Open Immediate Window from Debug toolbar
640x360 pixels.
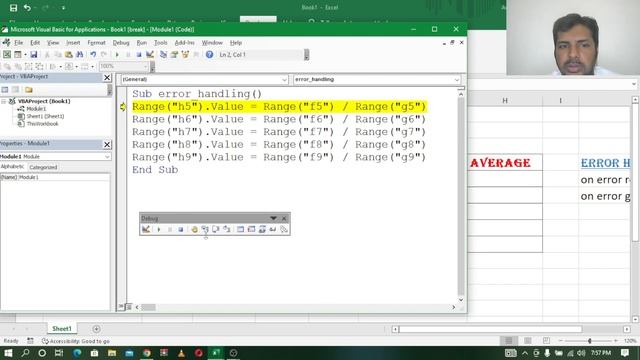point(251,229)
